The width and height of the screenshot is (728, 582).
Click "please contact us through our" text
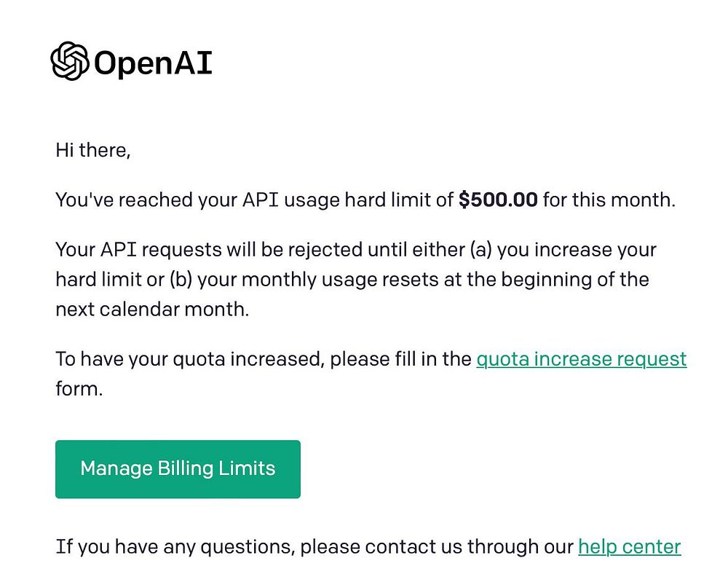click(437, 547)
